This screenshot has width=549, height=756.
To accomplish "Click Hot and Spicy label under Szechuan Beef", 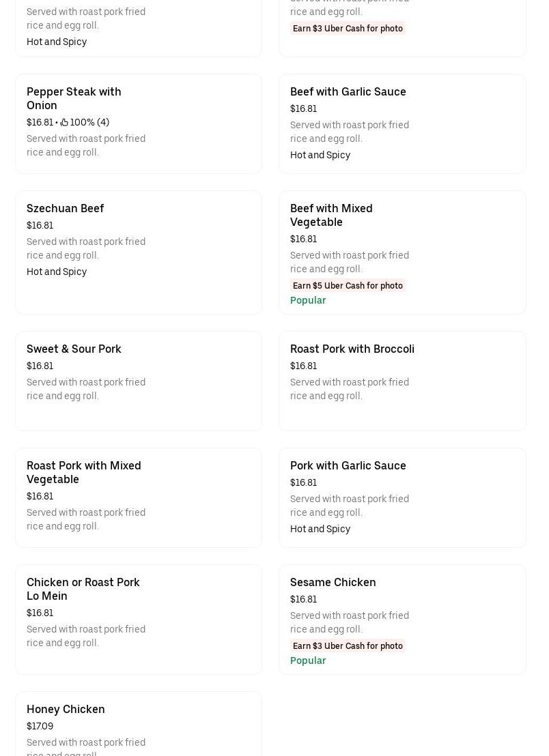I will [57, 272].
